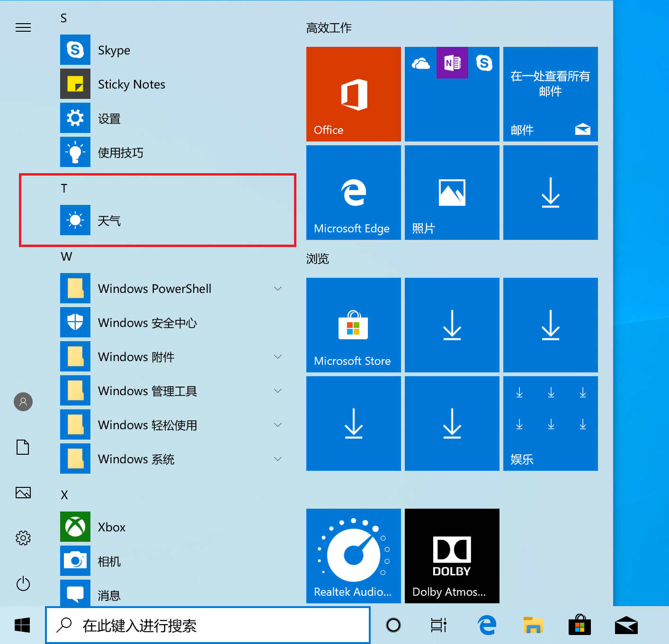Launch Xbox app
Viewport: 669px width, 644px height.
click(x=172, y=527)
